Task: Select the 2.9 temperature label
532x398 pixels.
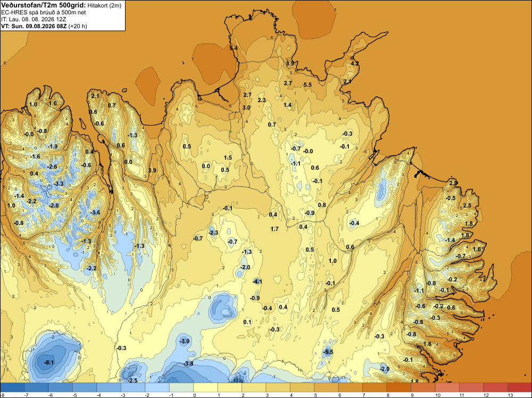Action: (453, 183)
